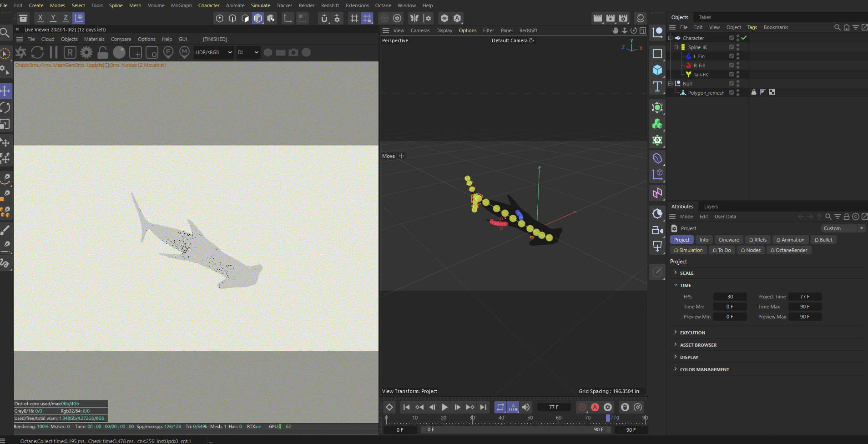The width and height of the screenshot is (868, 444).
Task: Toggle the Null object's render visibility dot
Action: (x=738, y=85)
